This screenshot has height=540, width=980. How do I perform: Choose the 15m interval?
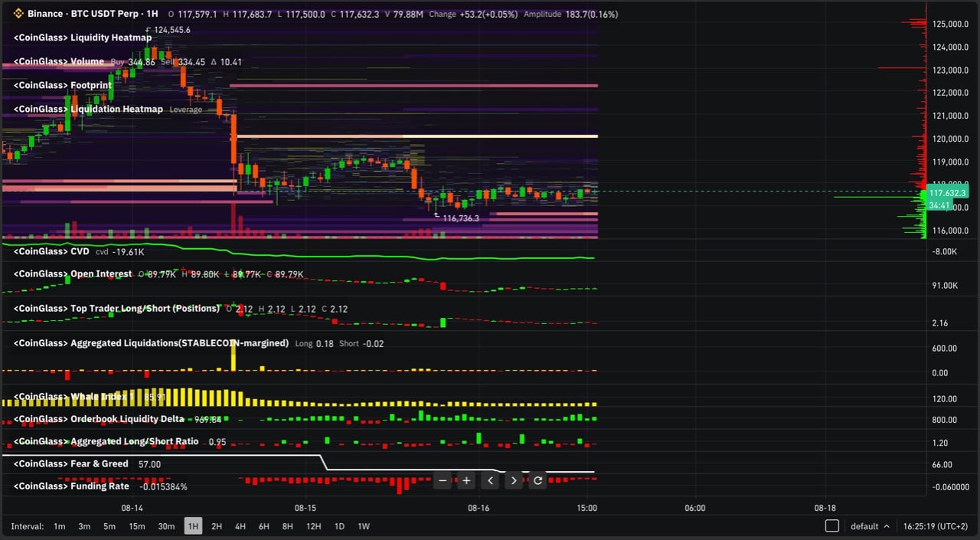click(136, 526)
